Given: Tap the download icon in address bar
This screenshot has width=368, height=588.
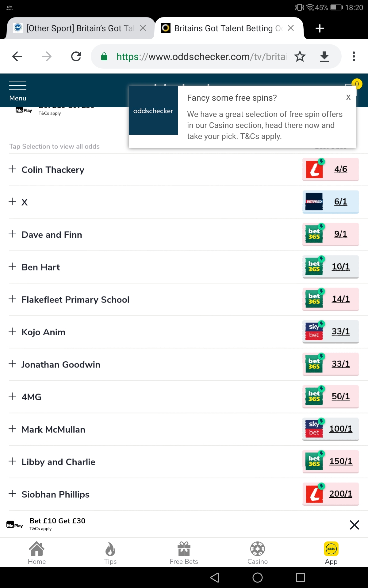Looking at the screenshot, I should click(324, 56).
